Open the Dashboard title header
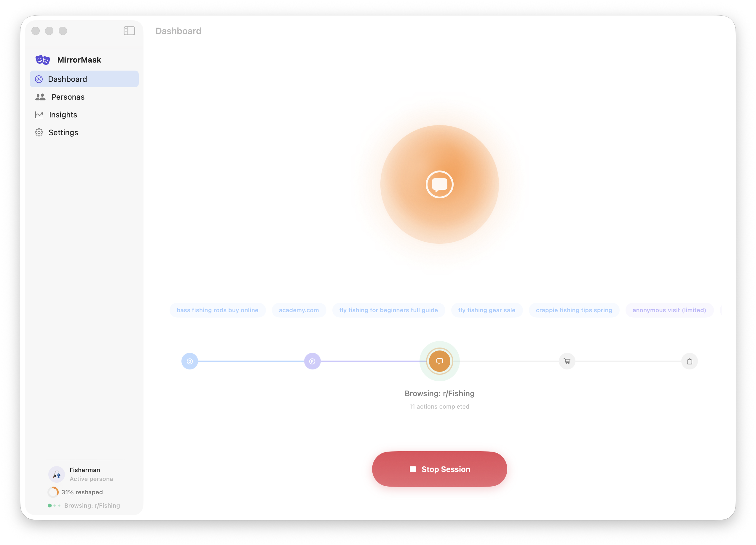The height and width of the screenshot is (545, 756). pos(179,31)
